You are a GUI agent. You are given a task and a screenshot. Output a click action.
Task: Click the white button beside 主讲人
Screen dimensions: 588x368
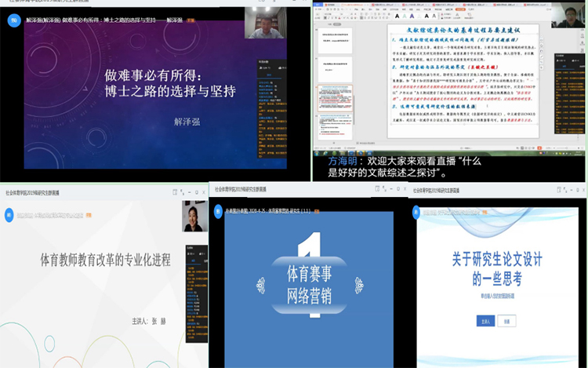coord(508,321)
